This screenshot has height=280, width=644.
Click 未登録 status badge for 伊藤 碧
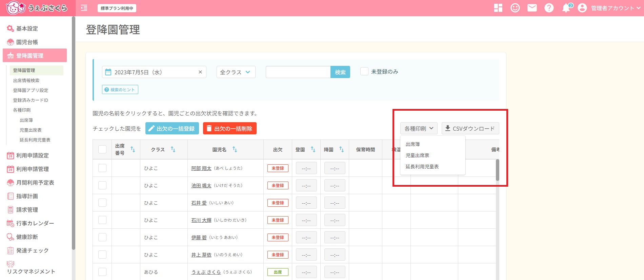[278, 237]
